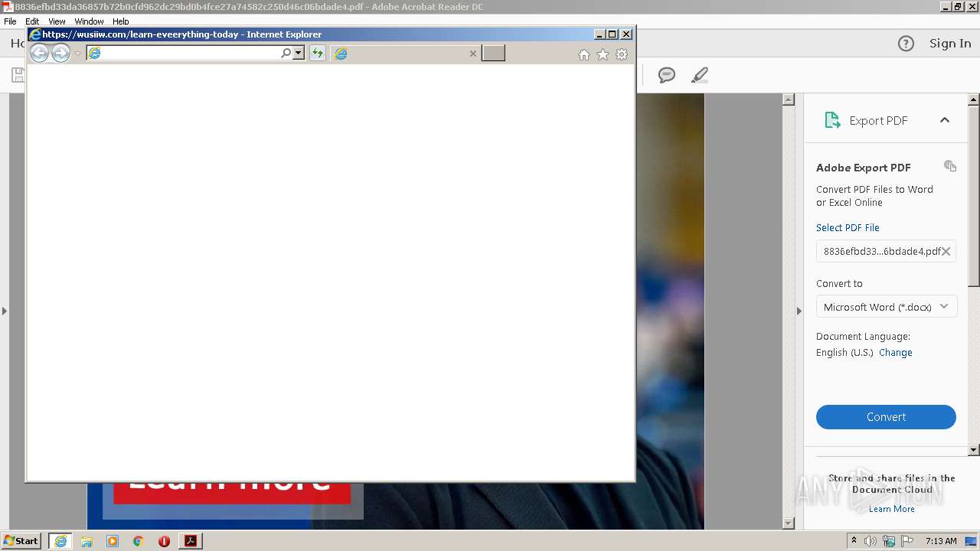Click the Export PDF panel icon
Image resolution: width=980 pixels, height=551 pixels.
pyautogui.click(x=832, y=120)
